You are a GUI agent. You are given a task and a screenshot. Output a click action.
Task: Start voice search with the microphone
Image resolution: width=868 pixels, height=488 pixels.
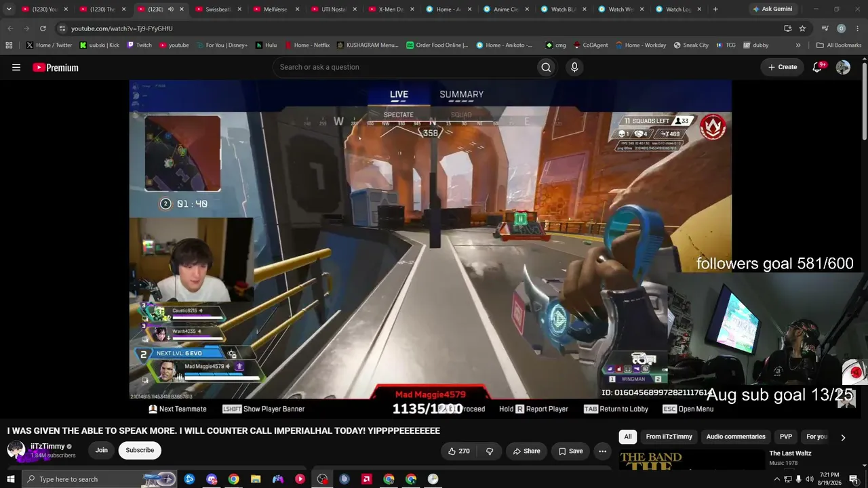pyautogui.click(x=574, y=67)
